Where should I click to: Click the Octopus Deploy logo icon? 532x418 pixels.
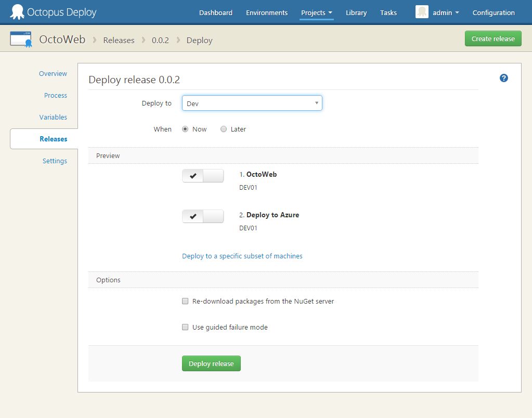[17, 11]
